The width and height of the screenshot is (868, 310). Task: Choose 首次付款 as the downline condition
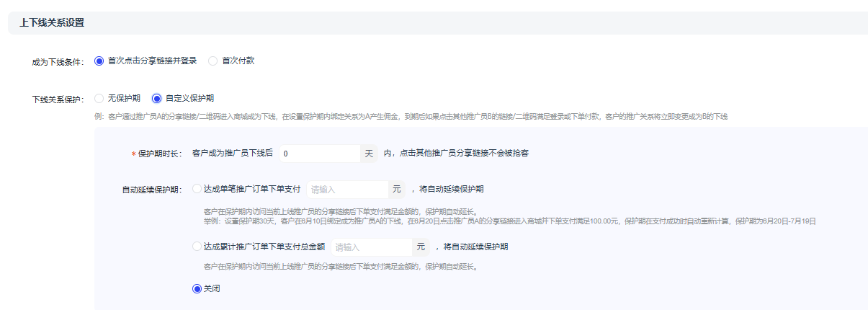point(213,61)
